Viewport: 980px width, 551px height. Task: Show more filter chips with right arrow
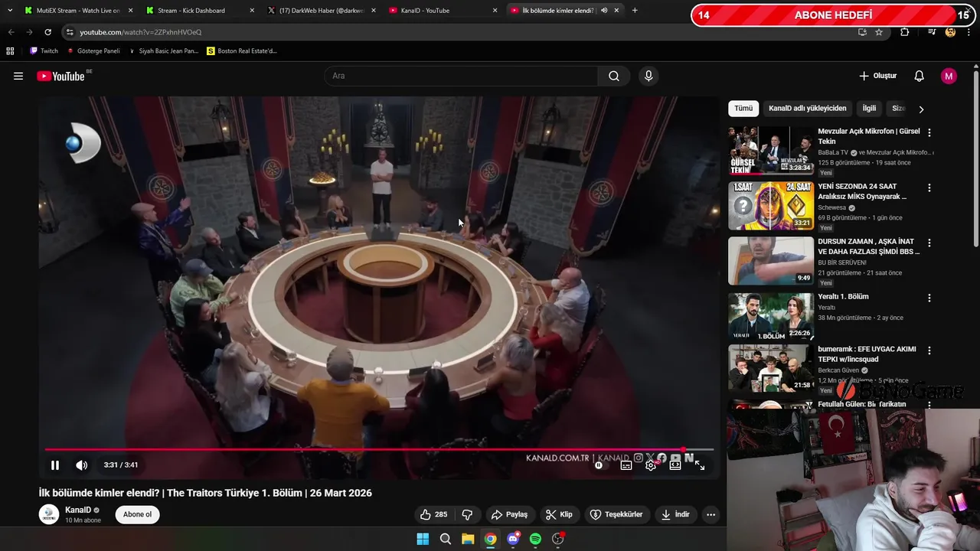click(921, 109)
